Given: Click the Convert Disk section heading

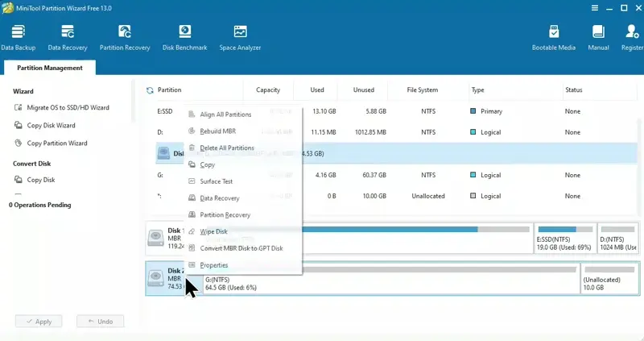Looking at the screenshot, I should [31, 164].
